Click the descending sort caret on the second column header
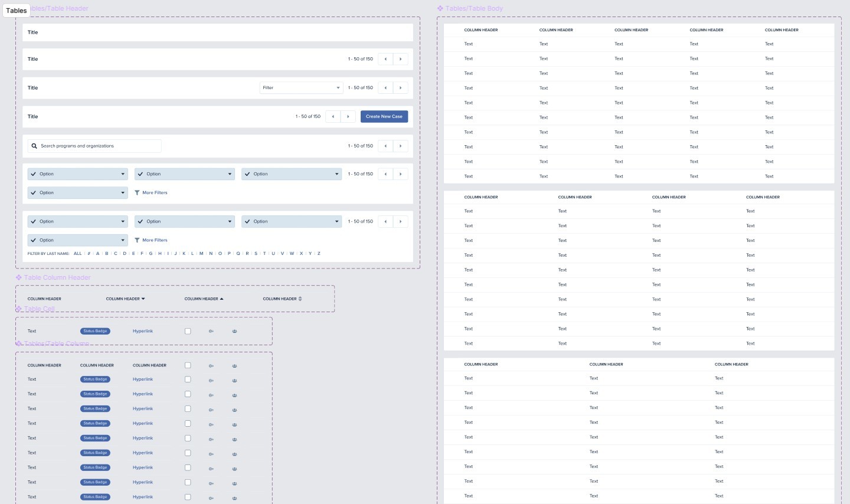 tap(142, 299)
